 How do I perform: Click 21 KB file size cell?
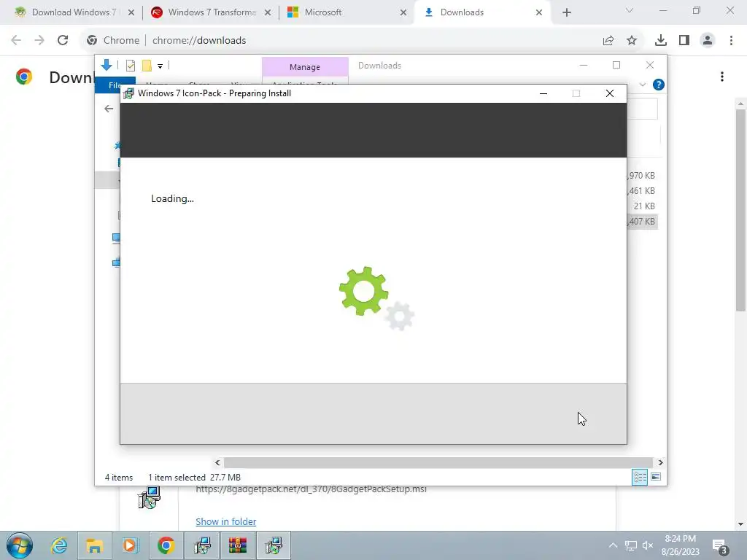tap(644, 206)
